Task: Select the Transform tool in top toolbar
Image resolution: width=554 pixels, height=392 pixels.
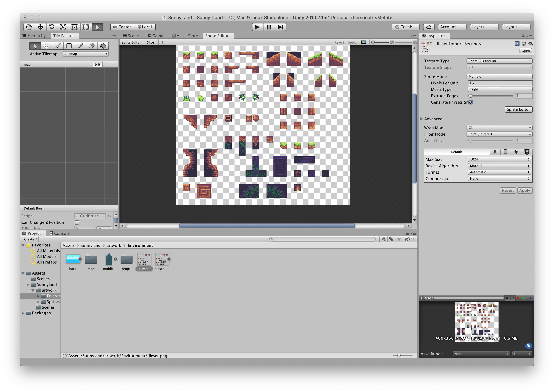Action: pos(86,27)
